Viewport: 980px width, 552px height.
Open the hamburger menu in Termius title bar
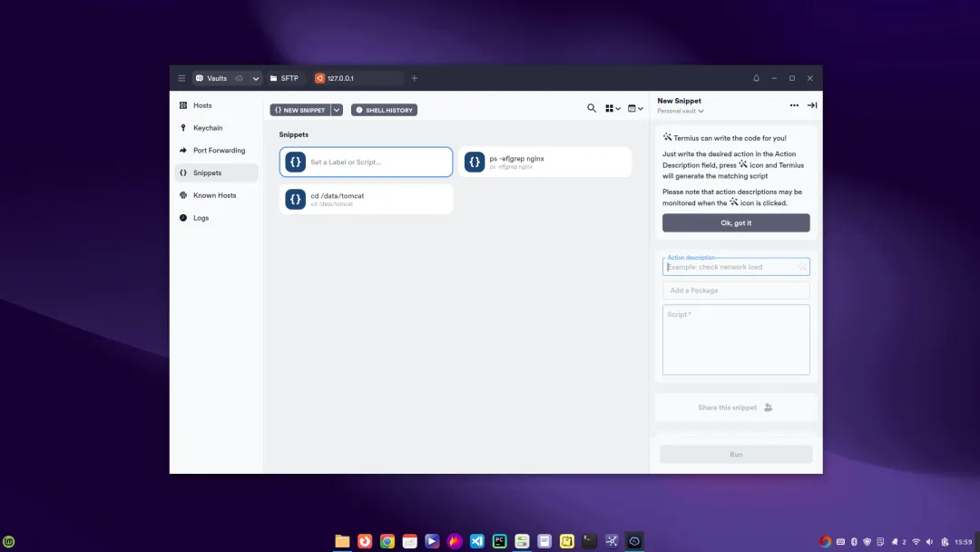pyautogui.click(x=181, y=78)
